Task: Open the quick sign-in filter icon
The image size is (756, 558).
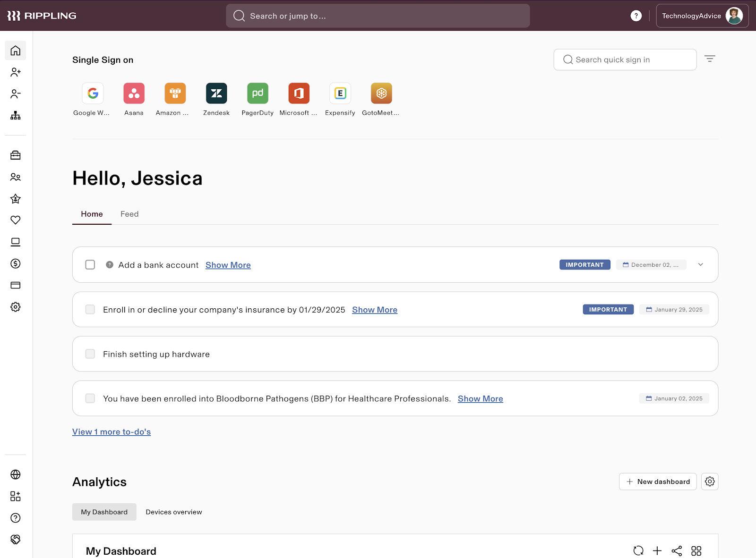Action: 710,59
